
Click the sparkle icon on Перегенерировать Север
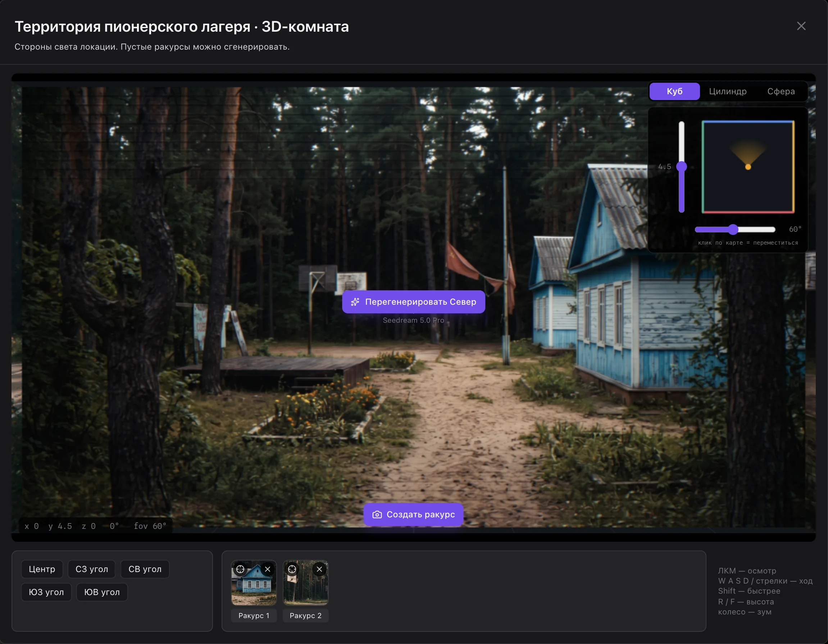click(x=355, y=302)
